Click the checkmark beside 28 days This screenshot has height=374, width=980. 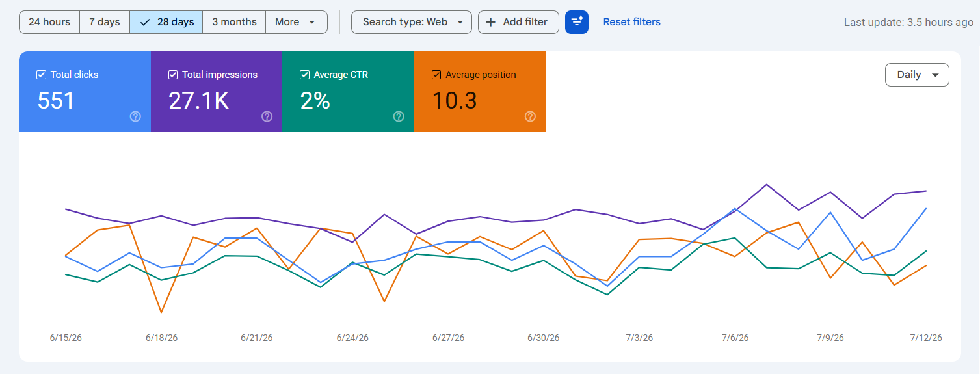point(145,22)
